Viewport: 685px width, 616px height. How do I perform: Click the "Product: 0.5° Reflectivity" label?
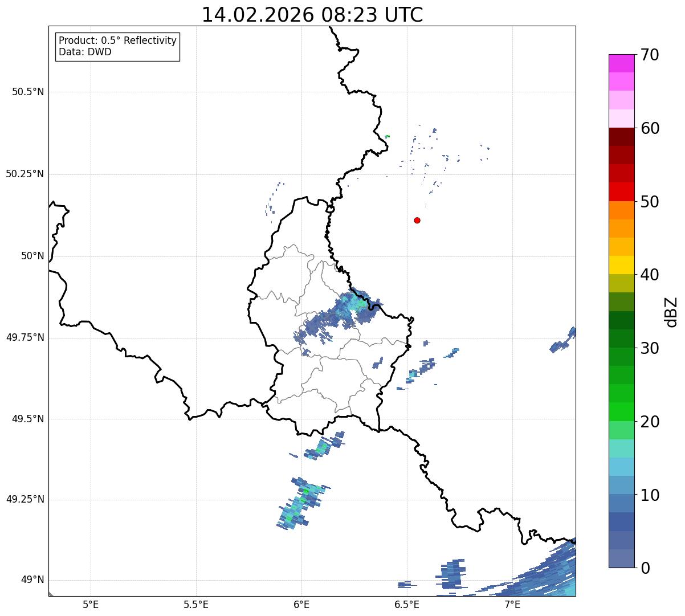pos(117,41)
